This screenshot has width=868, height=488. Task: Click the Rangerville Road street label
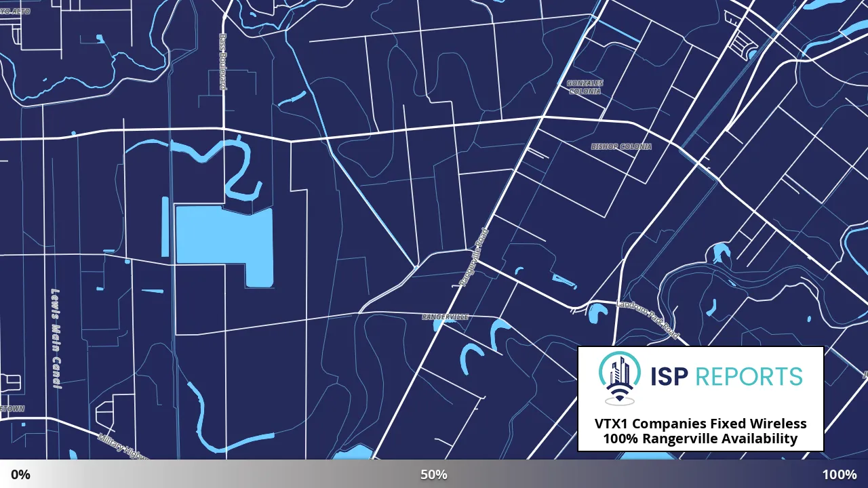473,258
